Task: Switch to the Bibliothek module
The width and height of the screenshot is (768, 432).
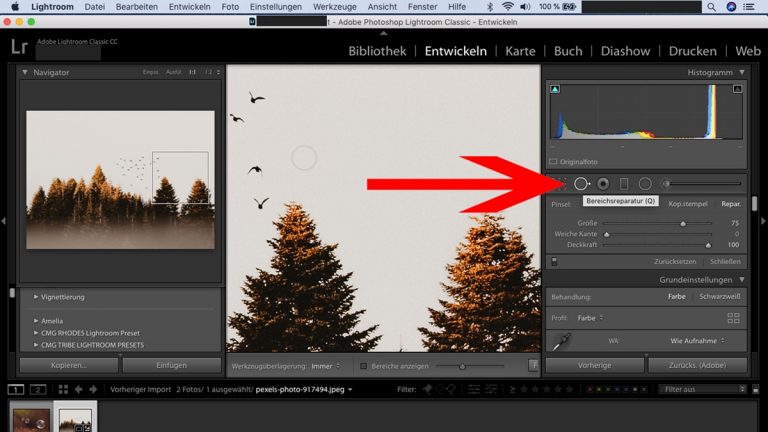Action: (x=376, y=51)
